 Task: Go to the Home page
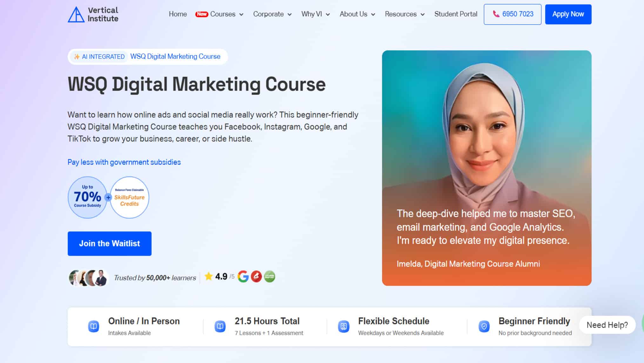pos(178,14)
